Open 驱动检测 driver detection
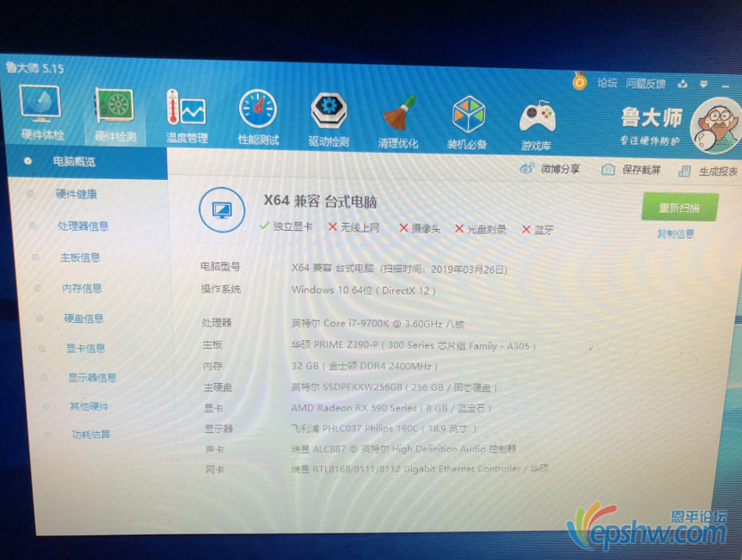This screenshot has width=742, height=560. 328,120
